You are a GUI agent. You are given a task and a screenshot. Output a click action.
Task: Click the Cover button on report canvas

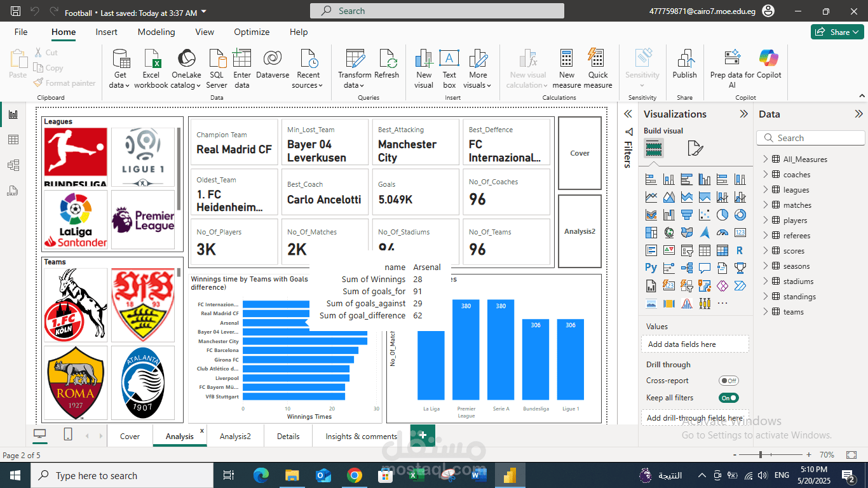(580, 153)
